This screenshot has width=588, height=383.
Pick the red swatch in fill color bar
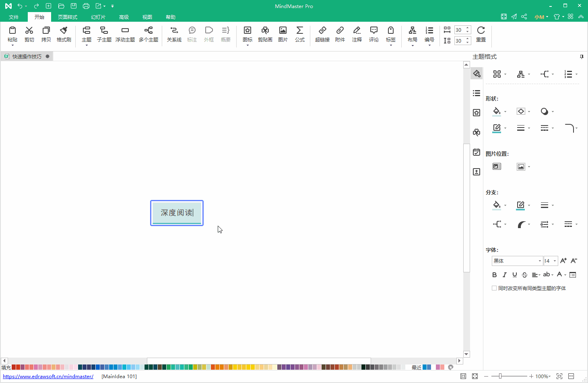tap(14, 367)
